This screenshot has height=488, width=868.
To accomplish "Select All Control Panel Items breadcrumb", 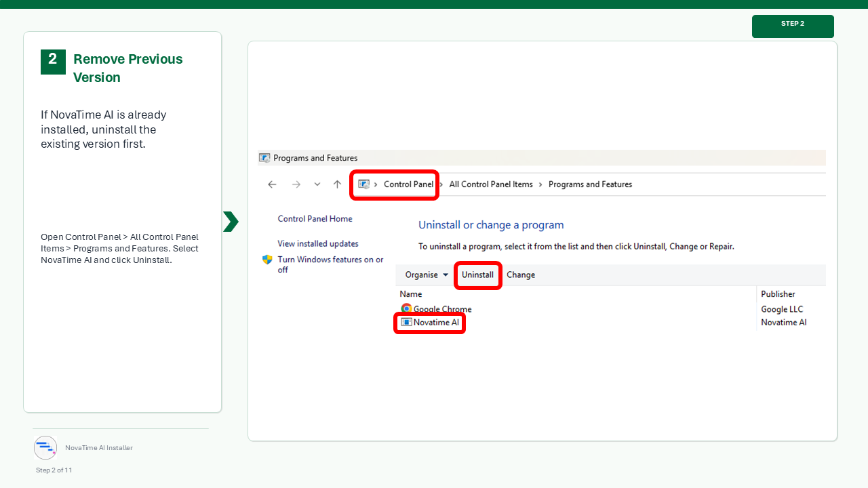I will (x=491, y=184).
